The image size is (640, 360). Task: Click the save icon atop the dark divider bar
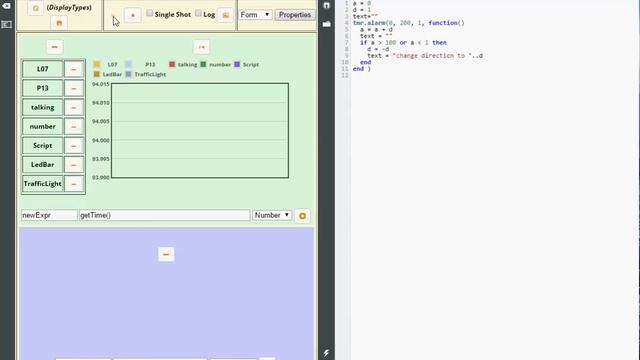point(327,5)
